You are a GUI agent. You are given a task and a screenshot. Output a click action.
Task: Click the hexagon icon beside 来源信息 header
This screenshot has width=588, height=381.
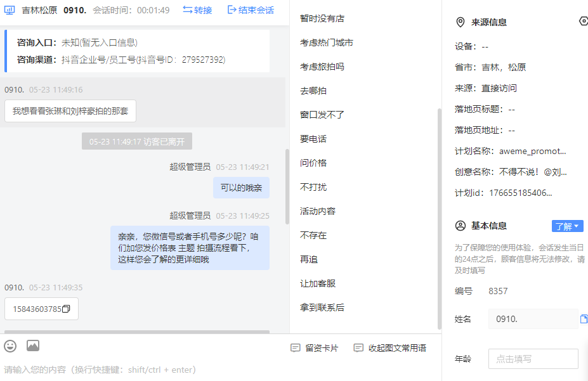(584, 21)
